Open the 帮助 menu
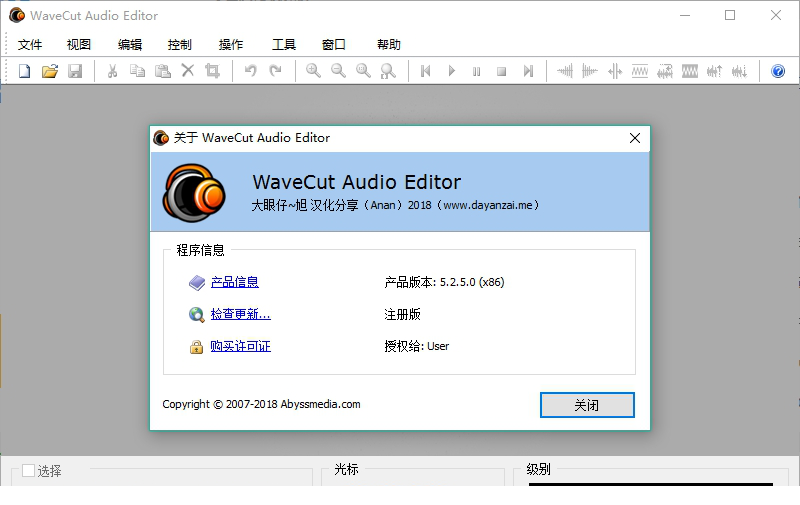 click(389, 45)
